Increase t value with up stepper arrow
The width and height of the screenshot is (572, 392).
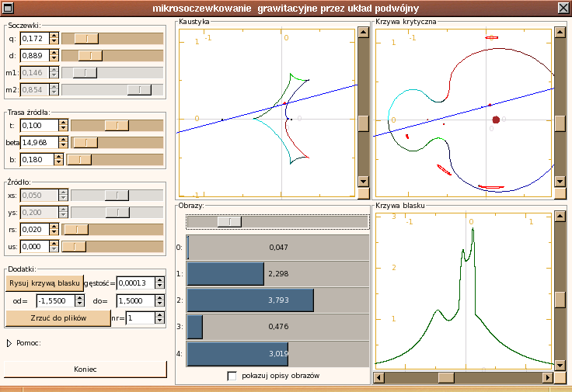click(x=64, y=123)
